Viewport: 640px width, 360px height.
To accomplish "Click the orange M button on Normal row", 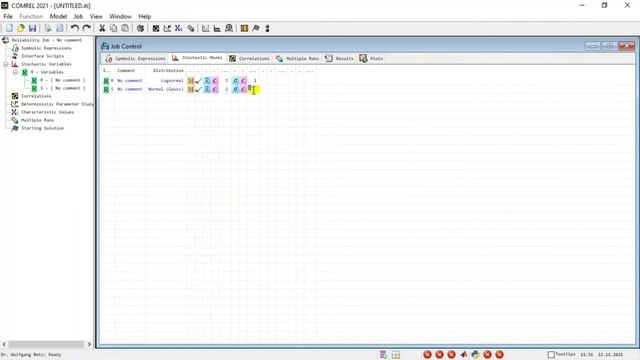I will click(191, 89).
